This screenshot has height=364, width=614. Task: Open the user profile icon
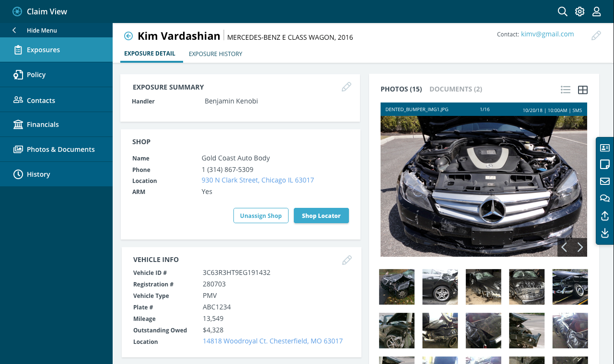click(x=597, y=11)
